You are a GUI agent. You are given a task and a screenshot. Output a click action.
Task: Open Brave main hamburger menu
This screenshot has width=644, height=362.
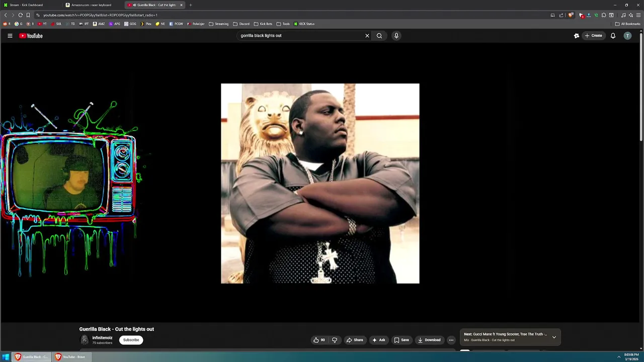tap(638, 15)
